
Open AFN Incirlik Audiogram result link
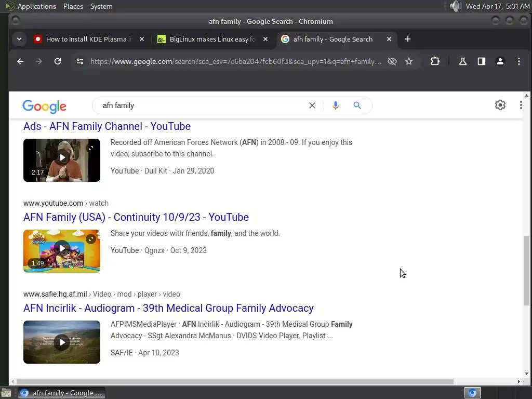(x=168, y=308)
